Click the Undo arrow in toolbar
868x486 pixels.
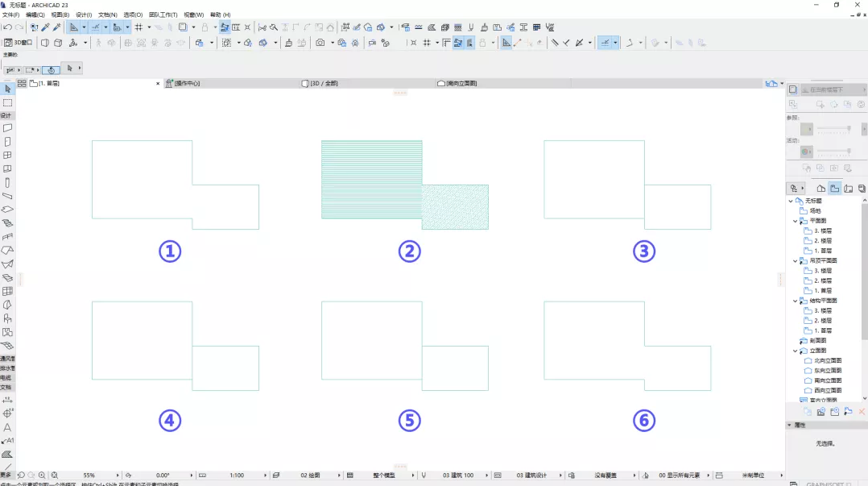pos(8,27)
